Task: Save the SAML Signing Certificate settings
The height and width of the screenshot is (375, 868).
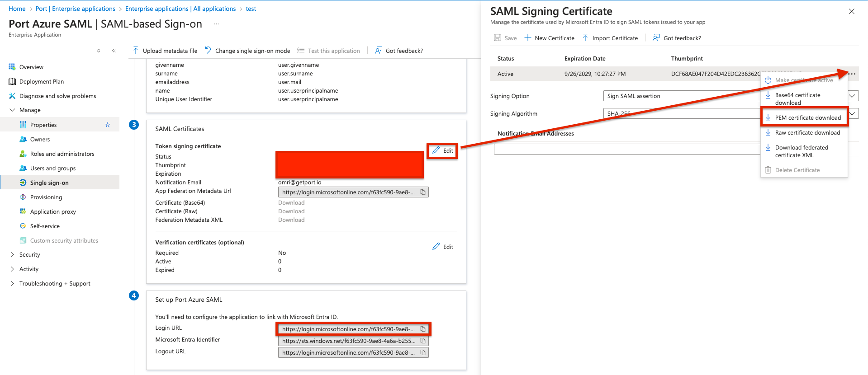Action: [505, 38]
